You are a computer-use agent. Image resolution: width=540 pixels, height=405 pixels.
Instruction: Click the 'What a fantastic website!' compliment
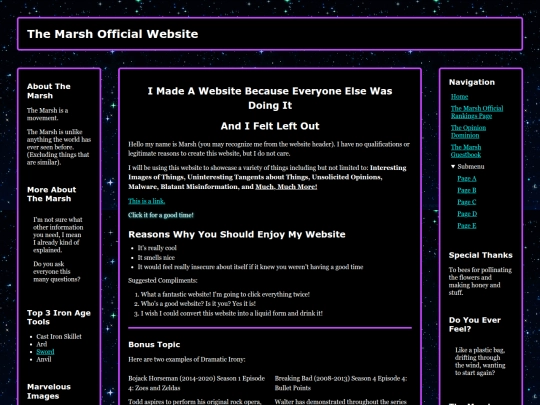click(x=225, y=294)
